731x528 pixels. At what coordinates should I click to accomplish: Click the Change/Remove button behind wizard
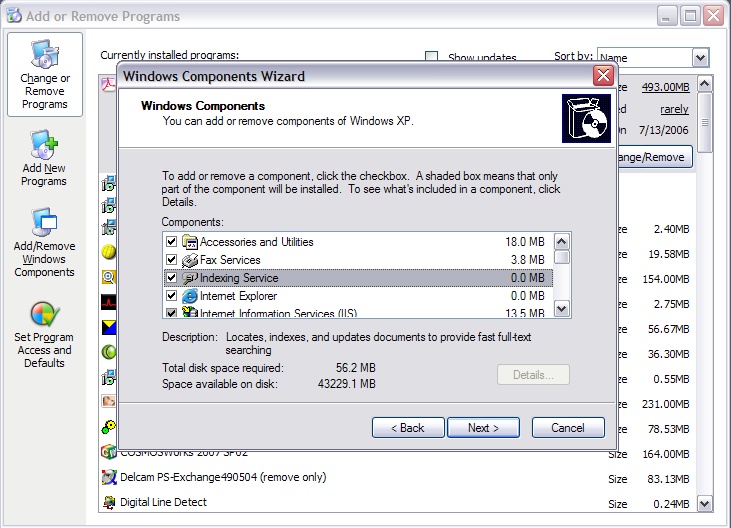[x=655, y=157]
